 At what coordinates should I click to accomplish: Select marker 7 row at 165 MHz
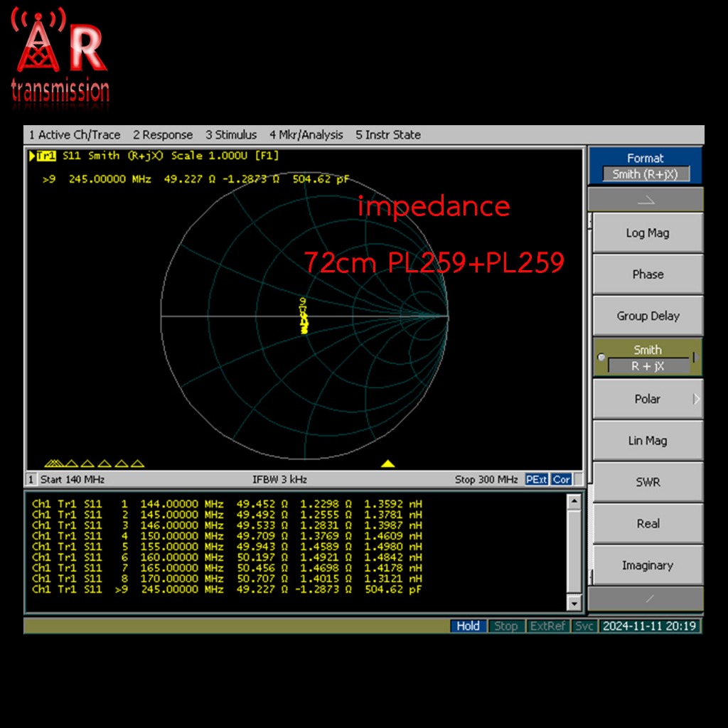tap(227, 568)
